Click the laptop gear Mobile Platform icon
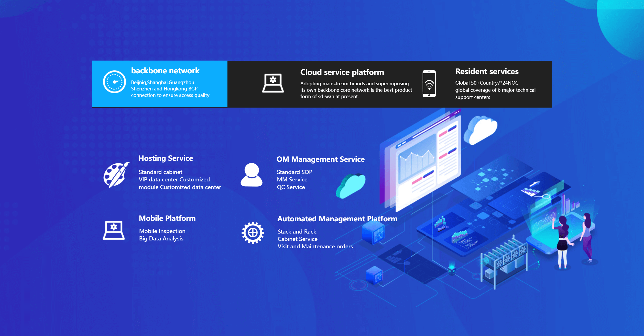This screenshot has height=336, width=644. pos(114,230)
